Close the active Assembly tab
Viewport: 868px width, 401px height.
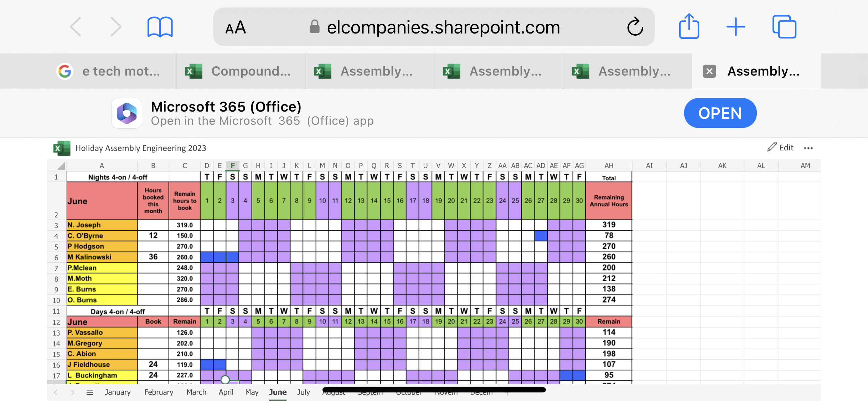coord(709,71)
